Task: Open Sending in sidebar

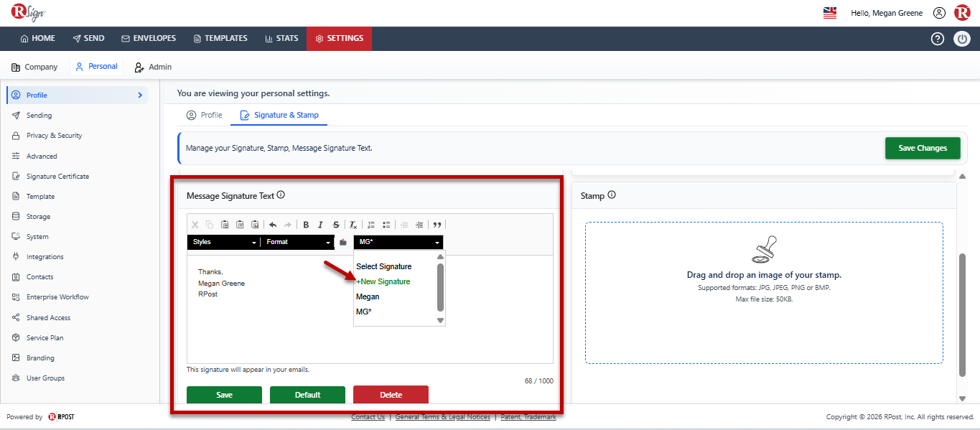Action: point(39,115)
